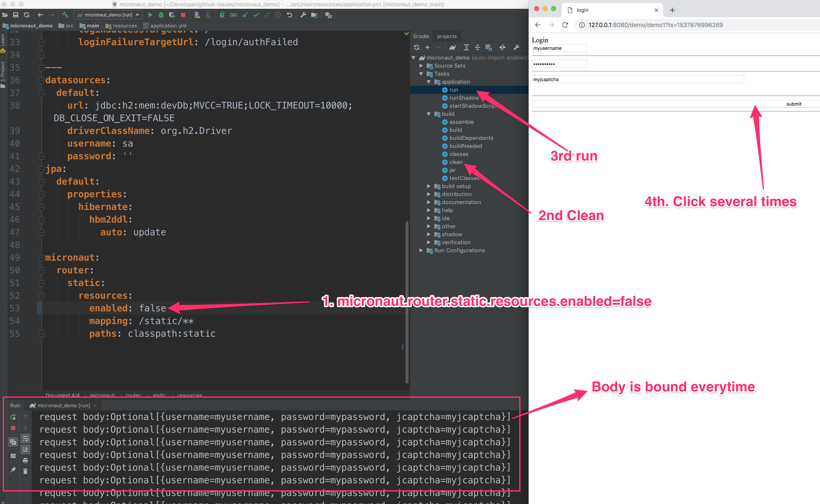Enable scroll to end in console

25,449
